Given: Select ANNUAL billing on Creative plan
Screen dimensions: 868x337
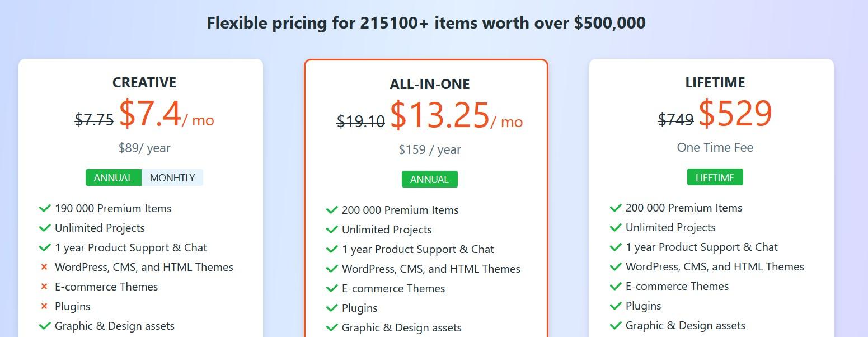Looking at the screenshot, I should coord(114,177).
